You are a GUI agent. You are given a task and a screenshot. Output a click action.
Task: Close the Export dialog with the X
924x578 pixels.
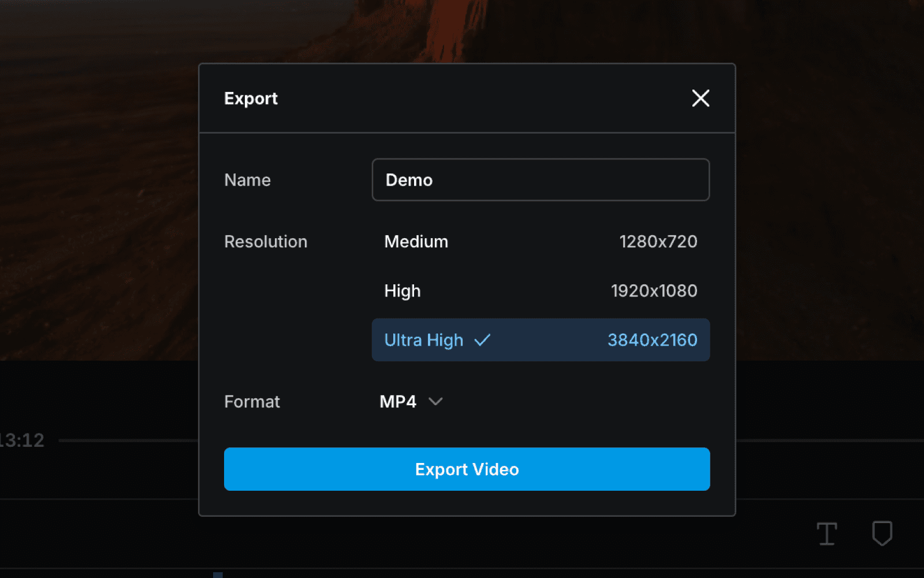coord(701,98)
